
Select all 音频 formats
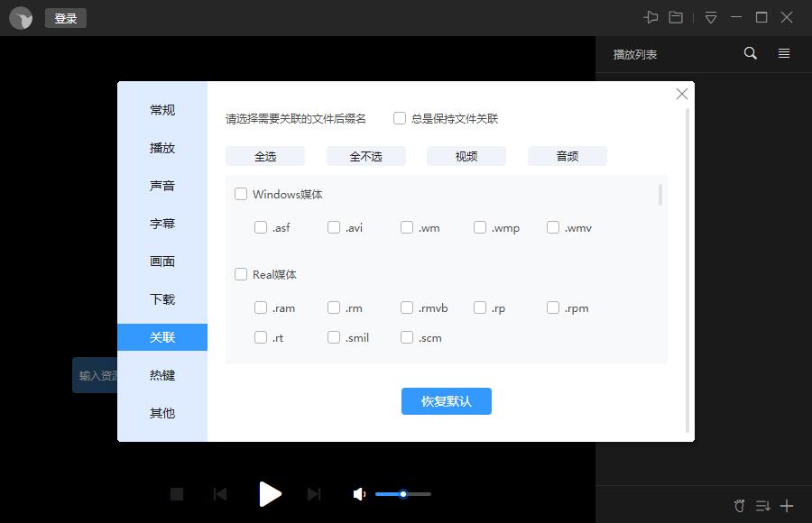pos(567,155)
